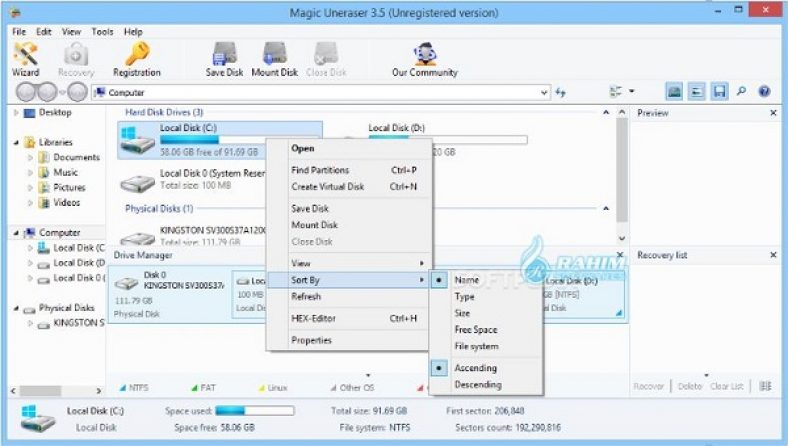Open the Our Community icon
The height and width of the screenshot is (446, 788).
coord(425,59)
